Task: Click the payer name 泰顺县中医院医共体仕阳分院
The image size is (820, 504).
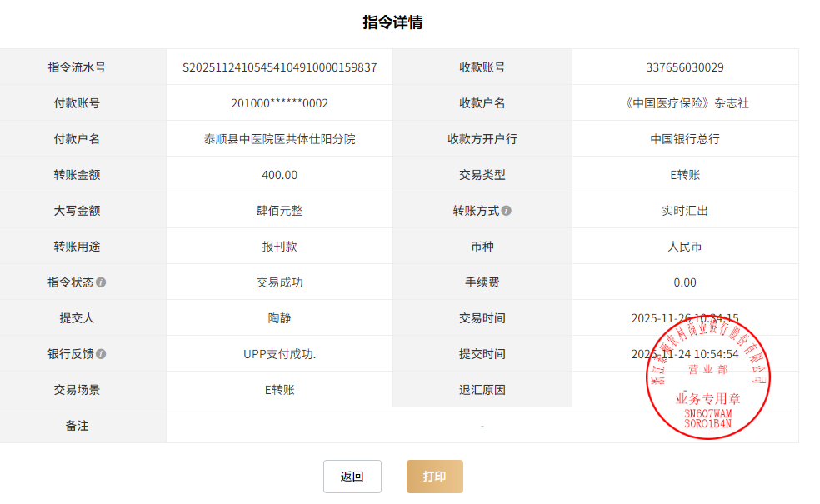Action: 279,139
